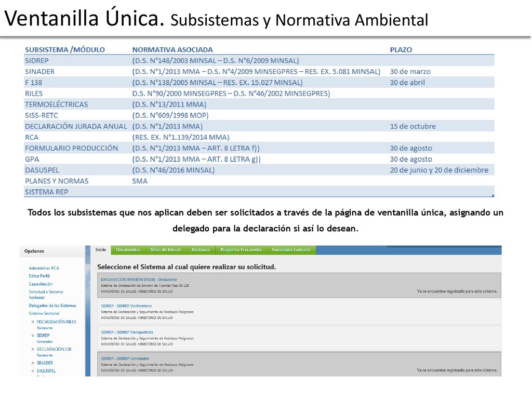Click the '(RES. EX. N°1.139/2014 MMA)' cell
The height and width of the screenshot is (399, 532).
tap(180, 137)
